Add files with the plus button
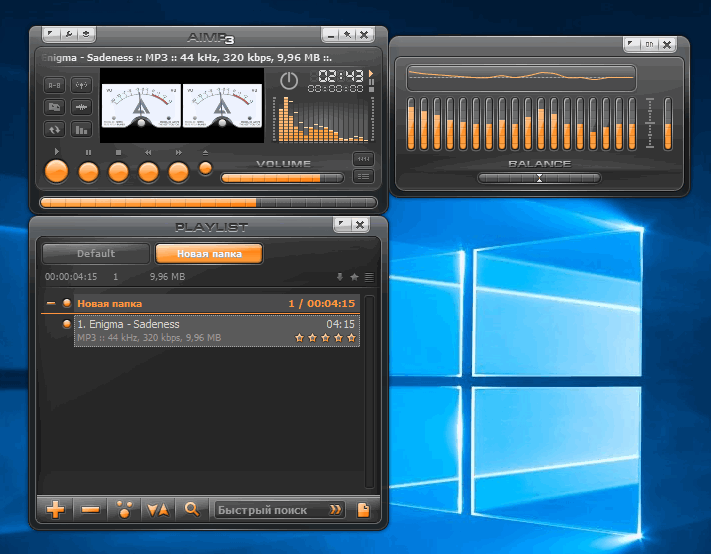This screenshot has width=711, height=554. pyautogui.click(x=56, y=510)
